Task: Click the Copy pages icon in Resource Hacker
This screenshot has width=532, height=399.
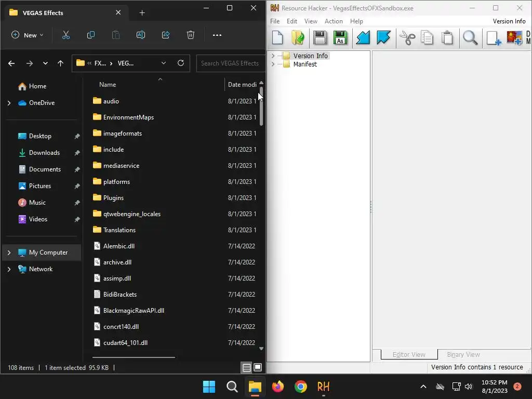Action: coord(427,37)
